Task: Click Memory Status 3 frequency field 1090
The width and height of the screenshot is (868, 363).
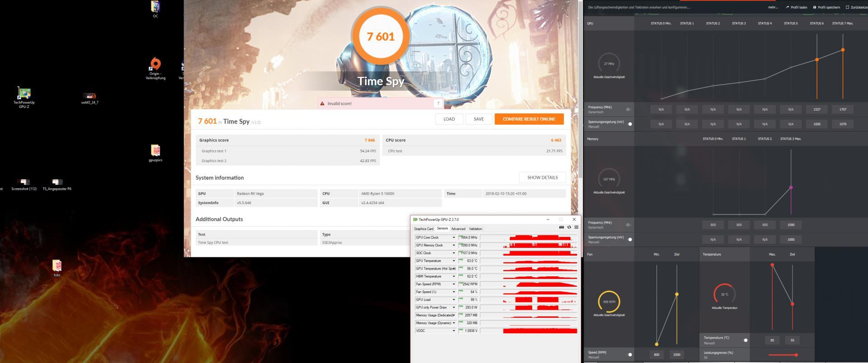Action: [791, 225]
